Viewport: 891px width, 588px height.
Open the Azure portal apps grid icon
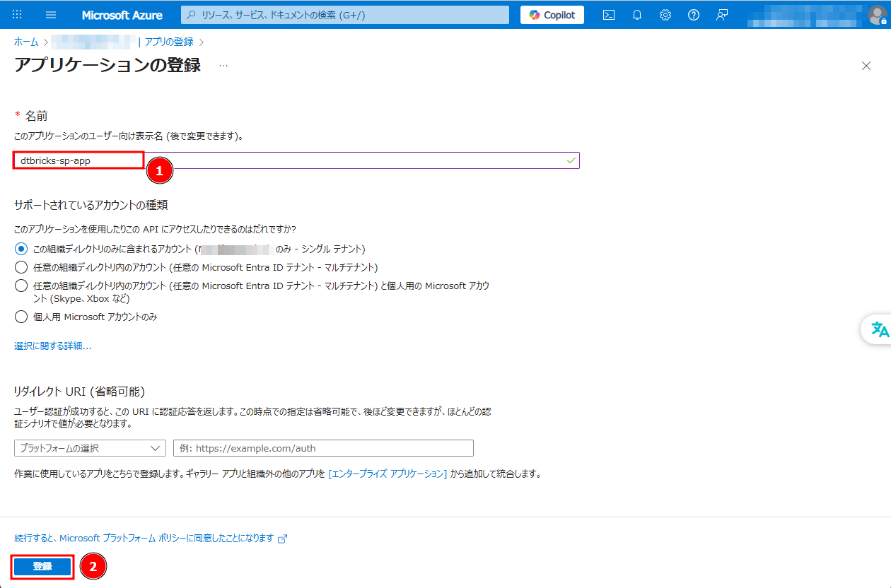click(17, 15)
